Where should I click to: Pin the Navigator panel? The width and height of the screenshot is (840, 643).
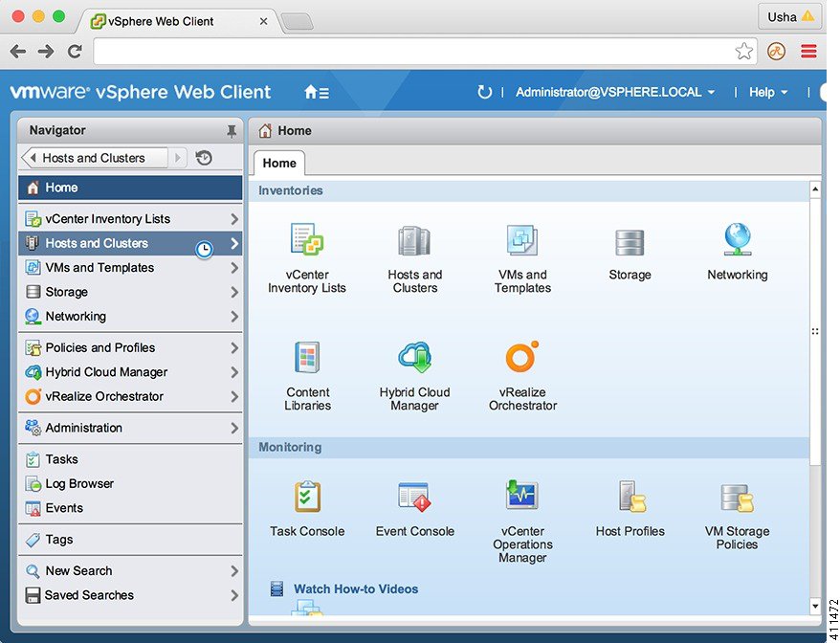pos(232,131)
